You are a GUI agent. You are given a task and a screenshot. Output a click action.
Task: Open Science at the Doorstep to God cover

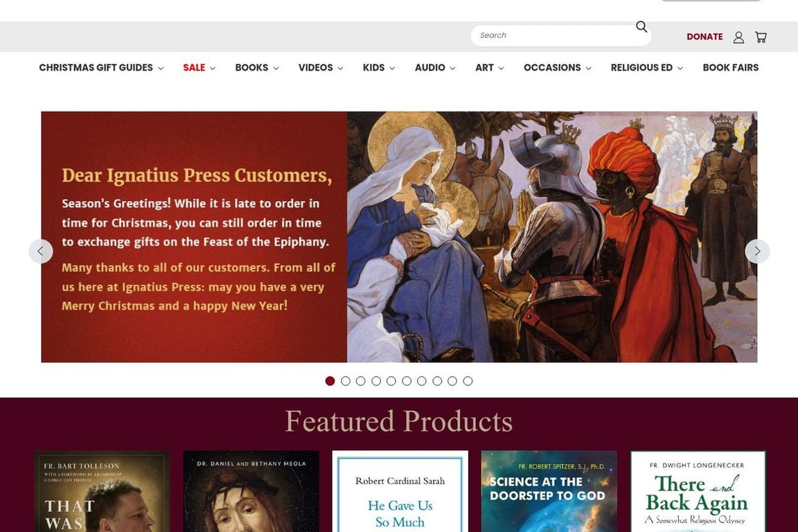coord(549,491)
